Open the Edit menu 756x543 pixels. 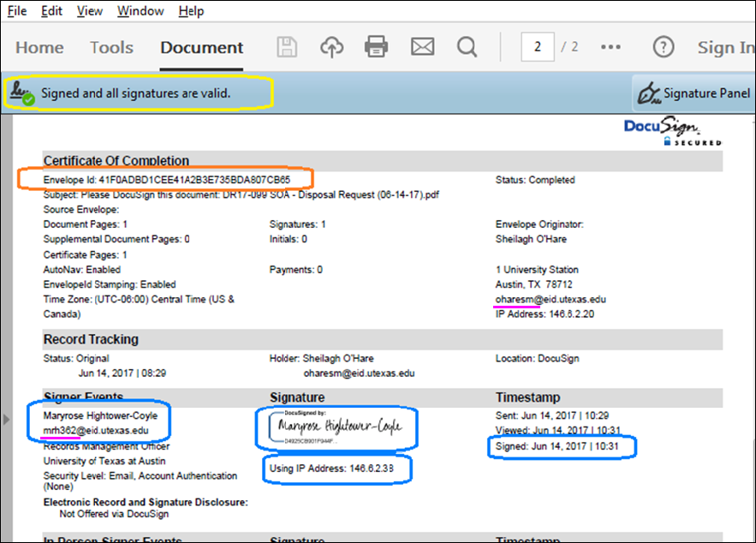pyautogui.click(x=51, y=11)
